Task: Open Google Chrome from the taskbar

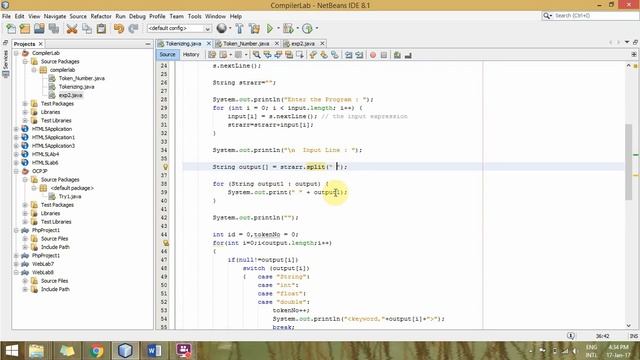Action: coord(96,351)
